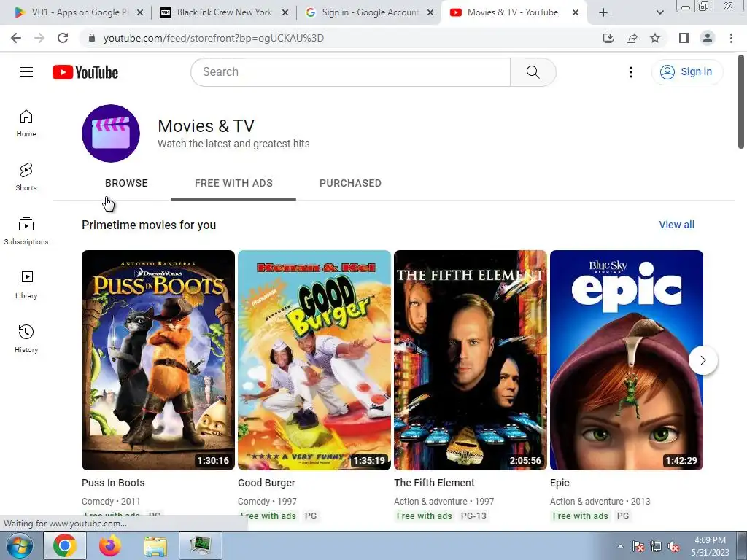Click Chrome in the taskbar

(65, 545)
